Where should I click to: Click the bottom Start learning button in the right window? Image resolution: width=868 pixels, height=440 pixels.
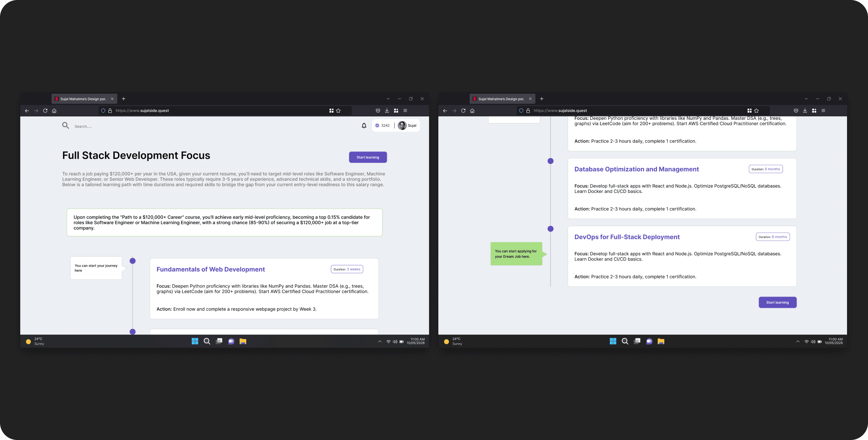pos(777,302)
